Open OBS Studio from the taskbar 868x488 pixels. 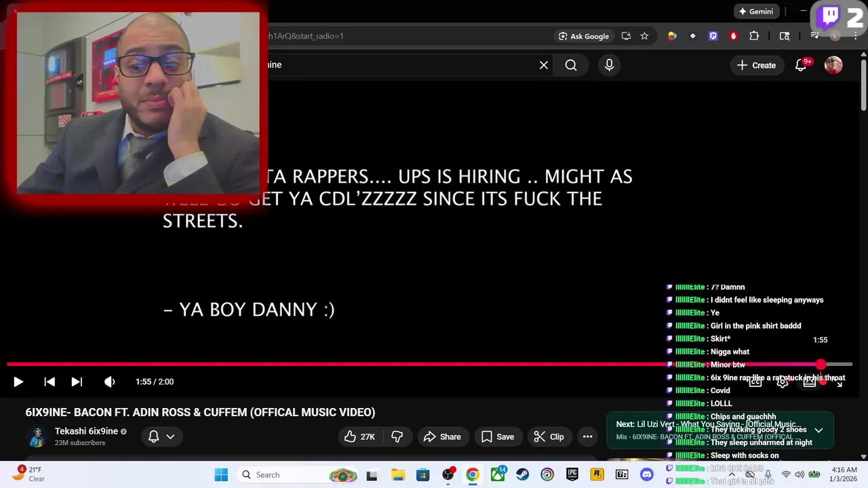(448, 475)
